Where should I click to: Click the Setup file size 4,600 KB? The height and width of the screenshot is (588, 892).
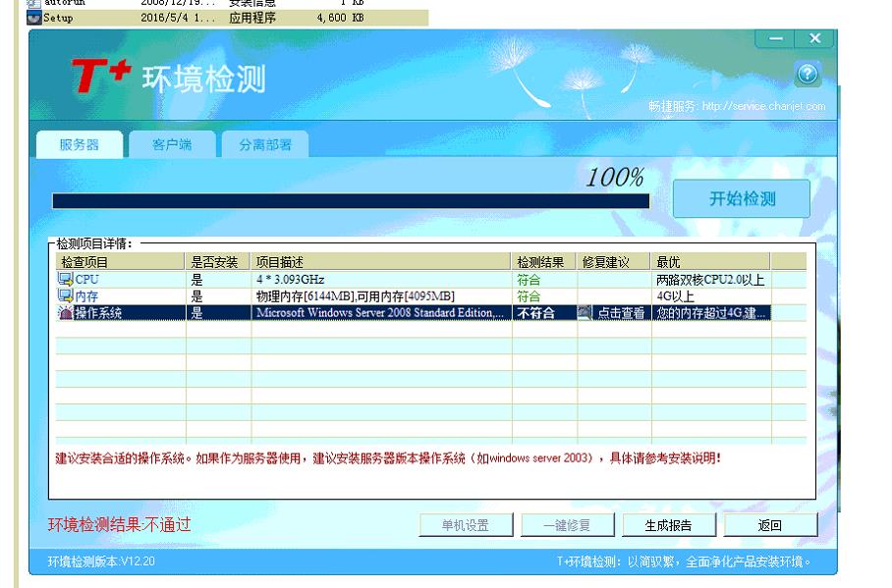coord(340,18)
